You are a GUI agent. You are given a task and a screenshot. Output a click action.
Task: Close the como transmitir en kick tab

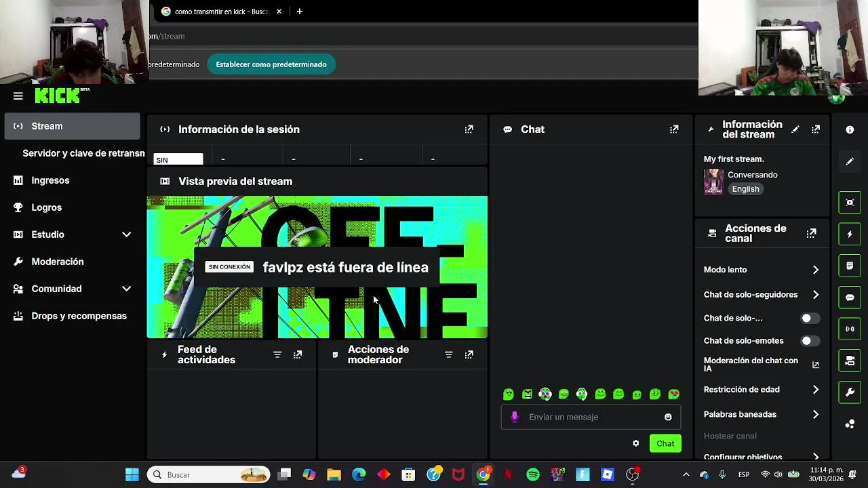pos(279,12)
